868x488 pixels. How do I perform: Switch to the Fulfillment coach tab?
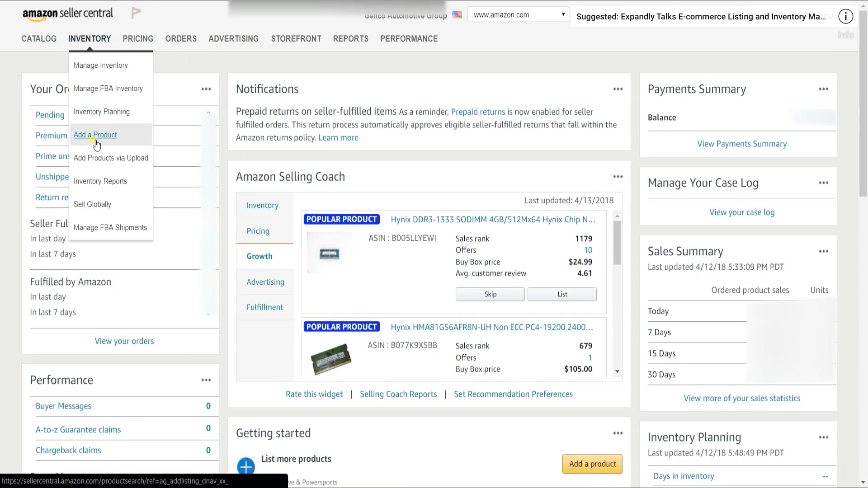pyautogui.click(x=264, y=307)
